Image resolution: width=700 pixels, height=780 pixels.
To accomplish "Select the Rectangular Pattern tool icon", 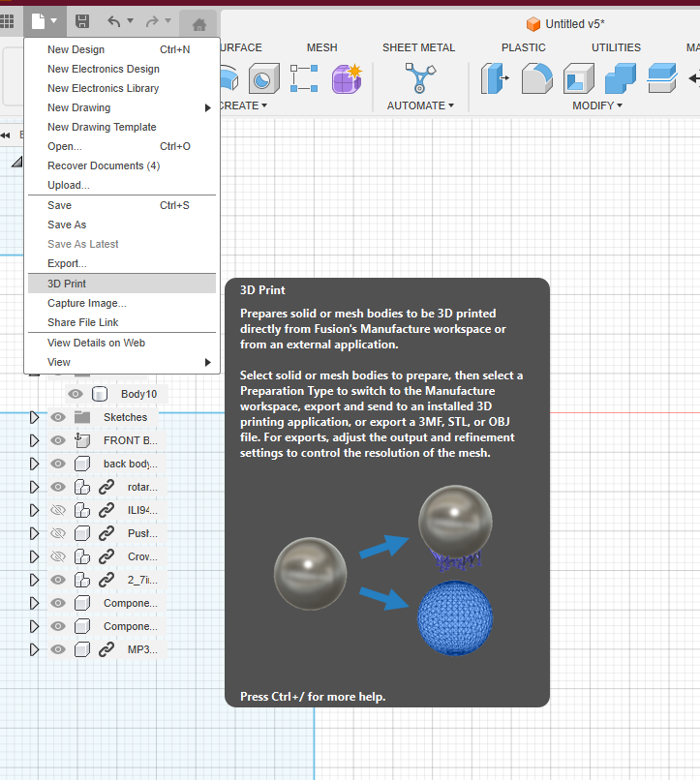I will (304, 78).
